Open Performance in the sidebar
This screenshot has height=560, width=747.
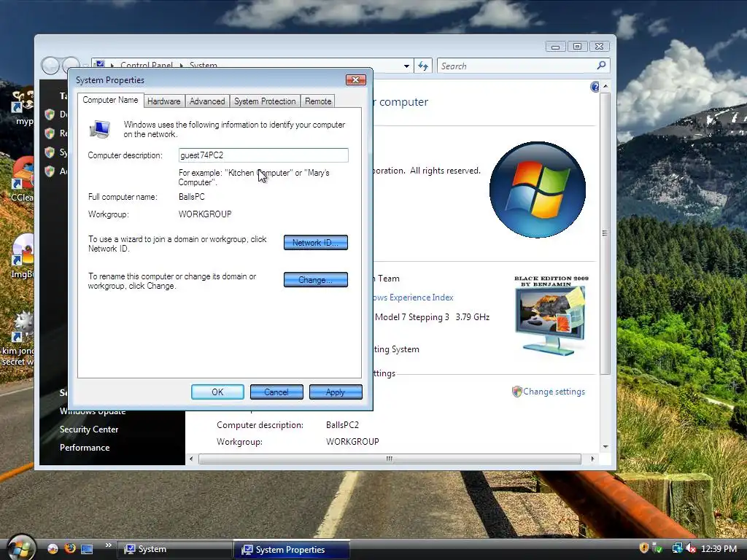85,448
